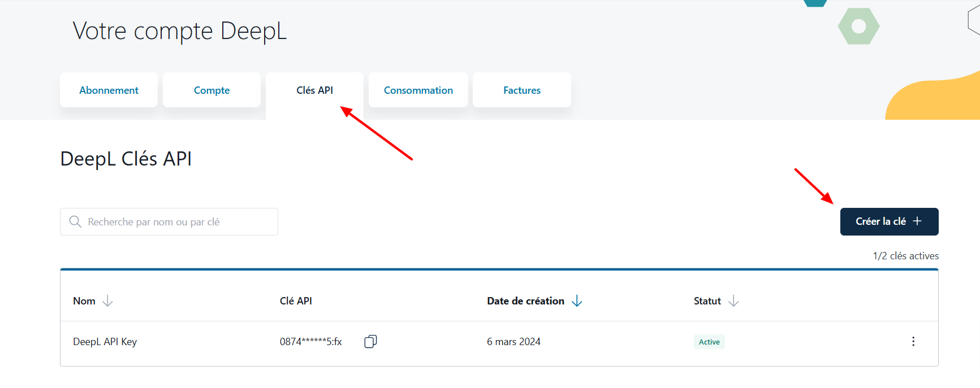Open the Factures tab
This screenshot has width=980, height=388.
point(522,90)
